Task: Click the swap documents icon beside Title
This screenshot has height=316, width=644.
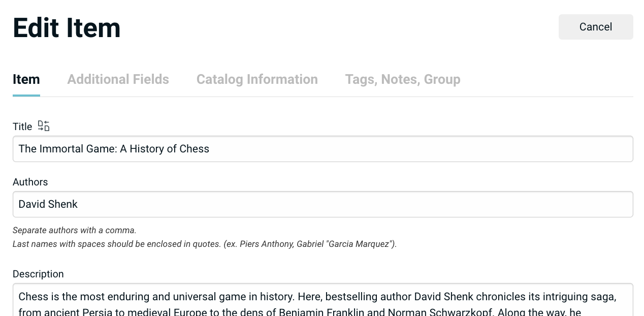Action: point(44,126)
